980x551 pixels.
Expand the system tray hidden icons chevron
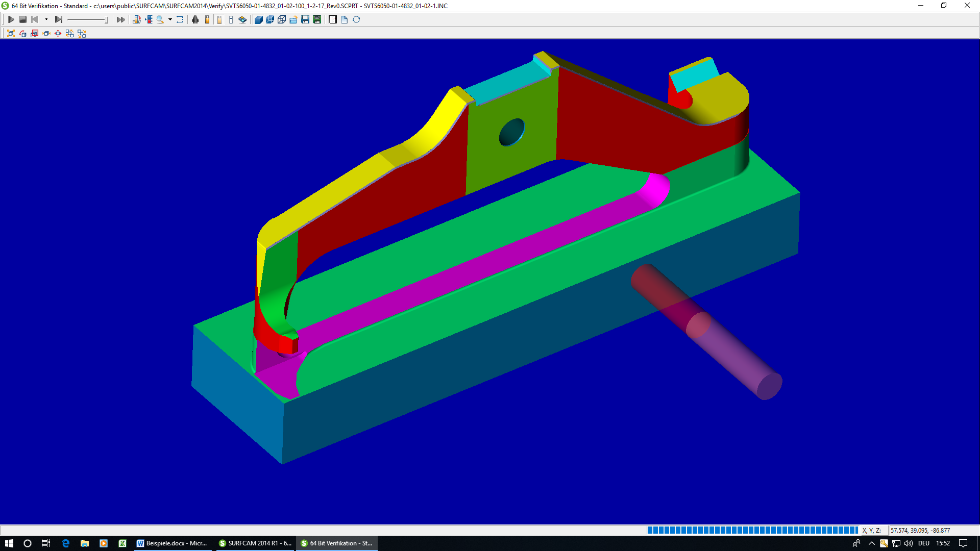[871, 543]
